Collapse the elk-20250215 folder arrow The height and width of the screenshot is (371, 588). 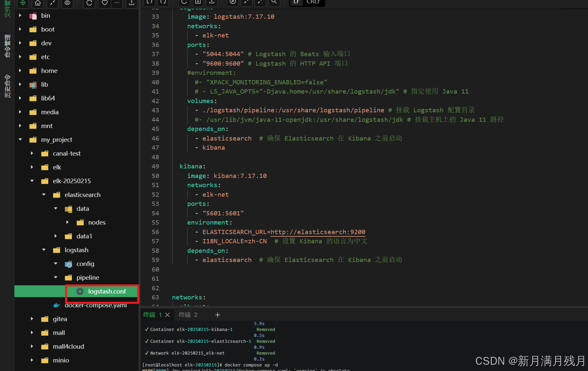point(32,181)
